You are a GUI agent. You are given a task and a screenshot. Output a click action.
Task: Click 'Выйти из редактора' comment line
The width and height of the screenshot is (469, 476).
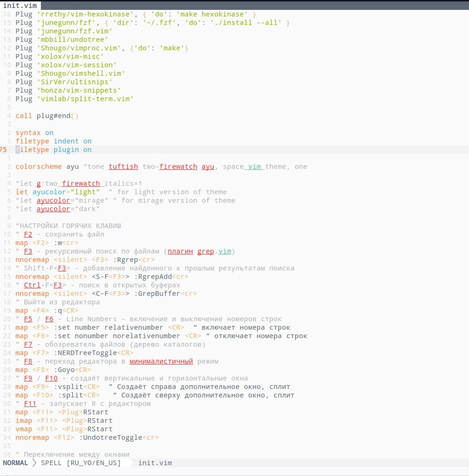point(58,302)
